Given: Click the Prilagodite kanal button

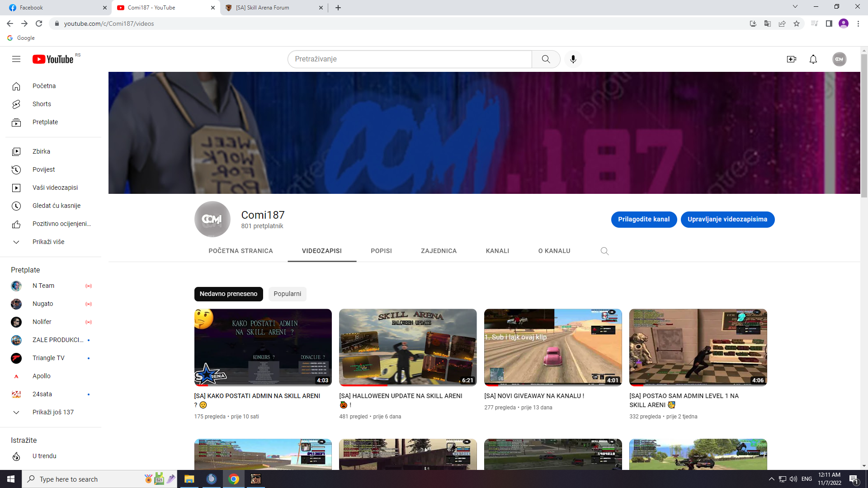Looking at the screenshot, I should click(x=643, y=219).
